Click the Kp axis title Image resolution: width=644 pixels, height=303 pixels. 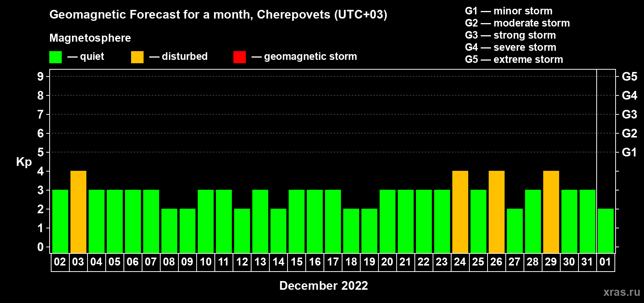click(24, 162)
